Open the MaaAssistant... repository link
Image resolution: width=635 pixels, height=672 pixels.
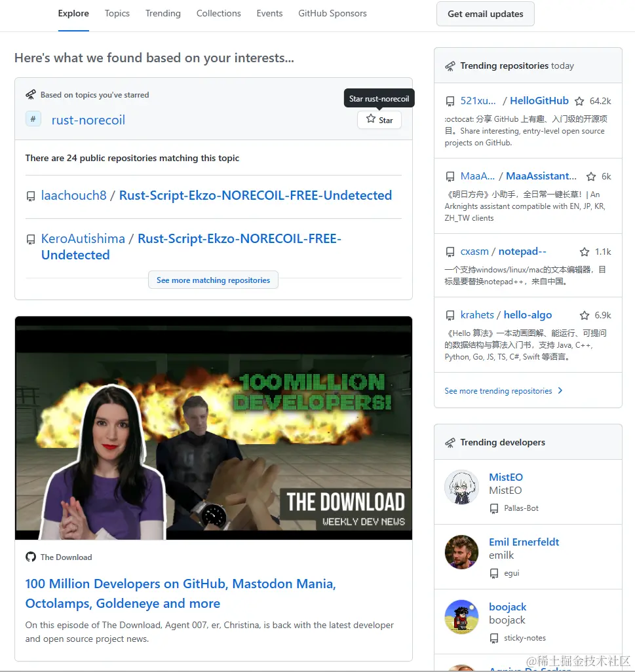point(541,176)
